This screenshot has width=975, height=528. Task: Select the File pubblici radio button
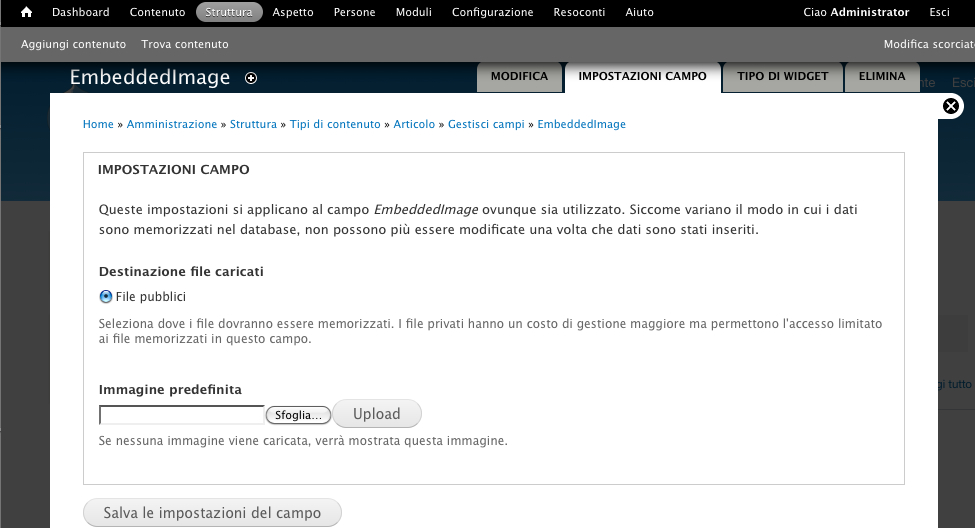click(106, 297)
